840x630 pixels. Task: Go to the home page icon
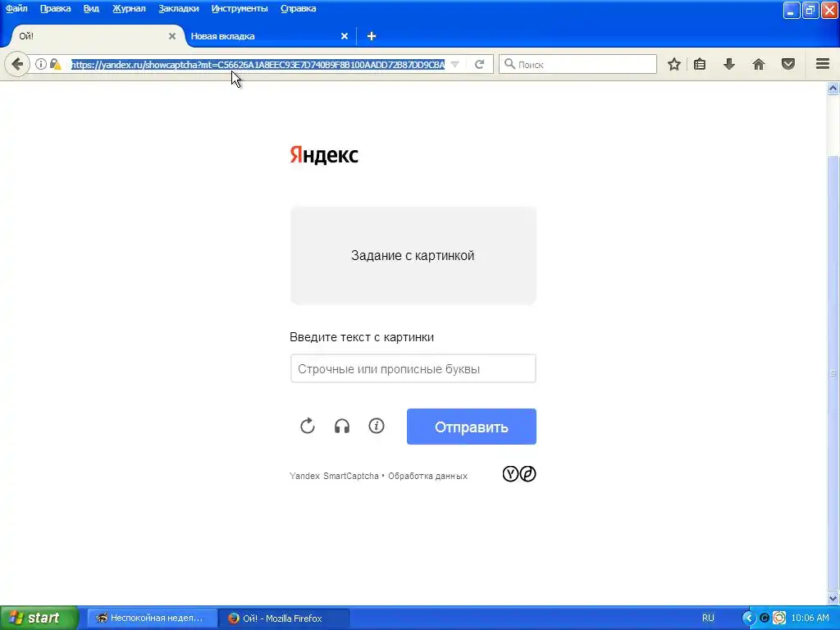(759, 64)
